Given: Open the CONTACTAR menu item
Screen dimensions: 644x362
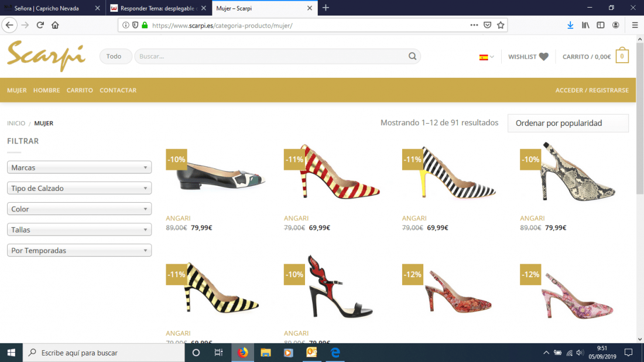Looking at the screenshot, I should tap(118, 90).
